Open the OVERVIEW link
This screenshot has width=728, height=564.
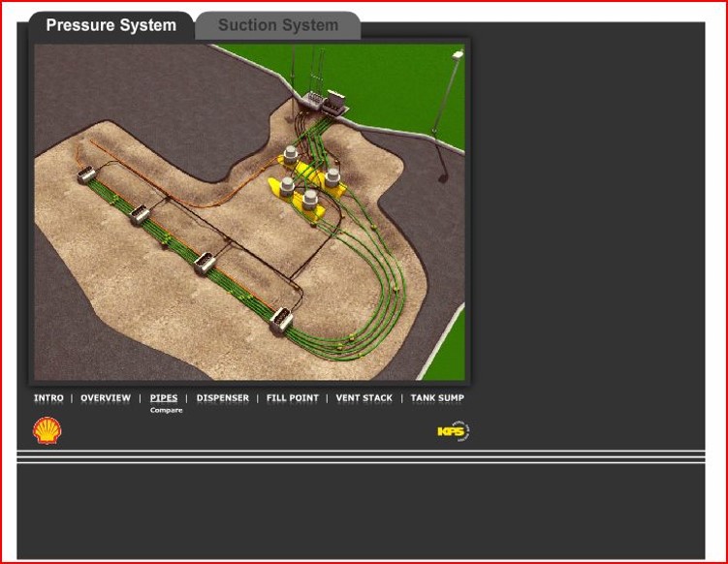tap(106, 398)
